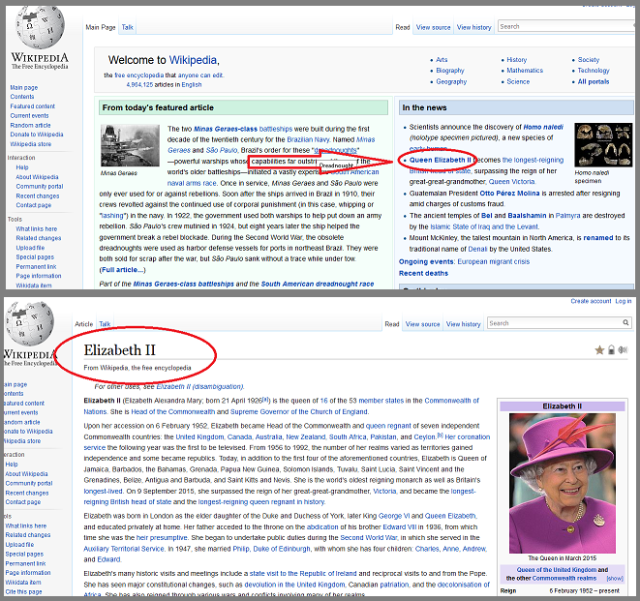Click Minas Geraes-class link in featured article
640x601 pixels.
[x=225, y=129]
